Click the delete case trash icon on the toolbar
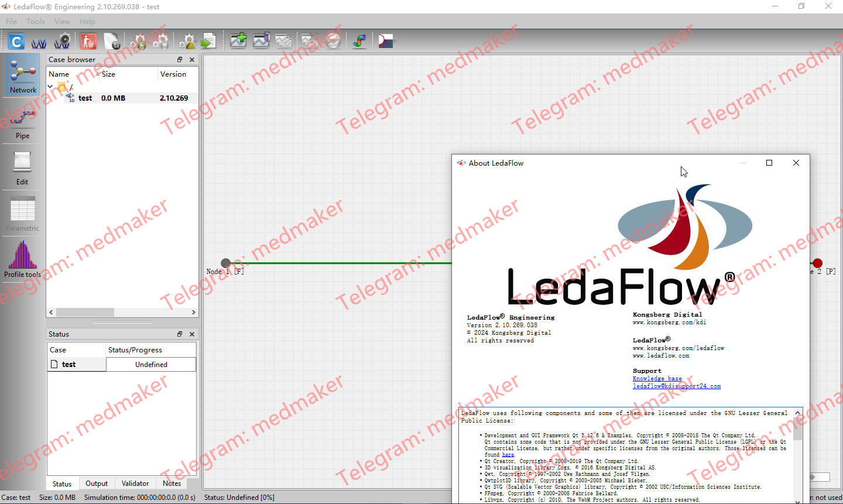The height and width of the screenshot is (504, 843). [x=88, y=41]
